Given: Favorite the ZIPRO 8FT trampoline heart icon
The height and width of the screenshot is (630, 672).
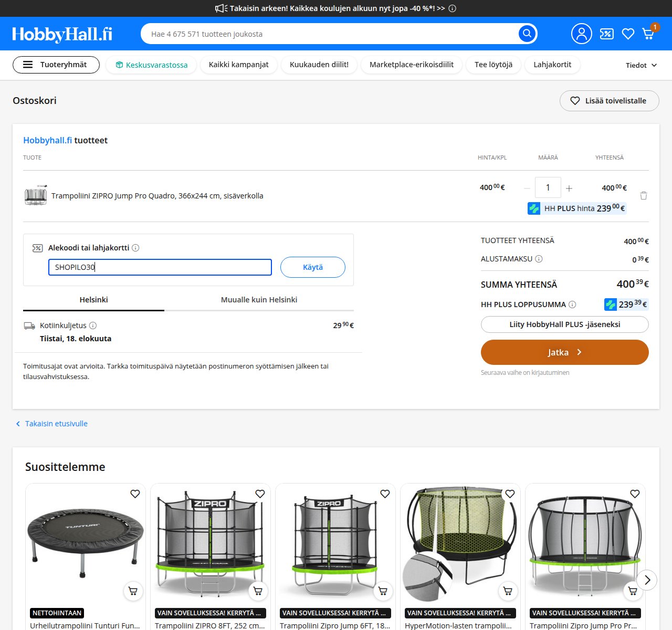Looking at the screenshot, I should tap(260, 494).
